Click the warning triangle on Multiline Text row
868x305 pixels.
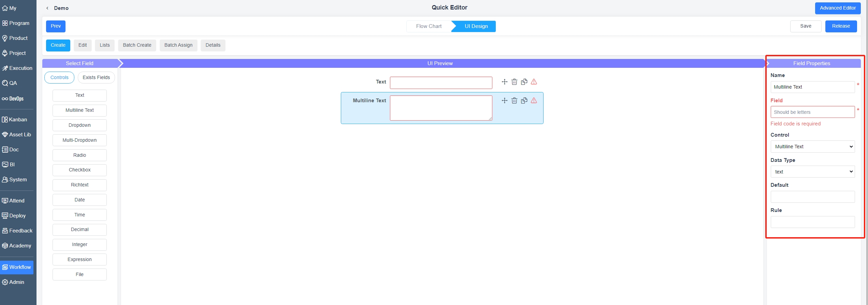click(x=534, y=101)
